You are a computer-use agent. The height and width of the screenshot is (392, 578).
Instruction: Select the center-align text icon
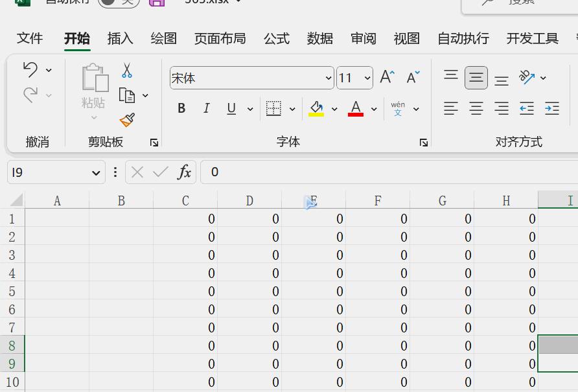point(476,108)
